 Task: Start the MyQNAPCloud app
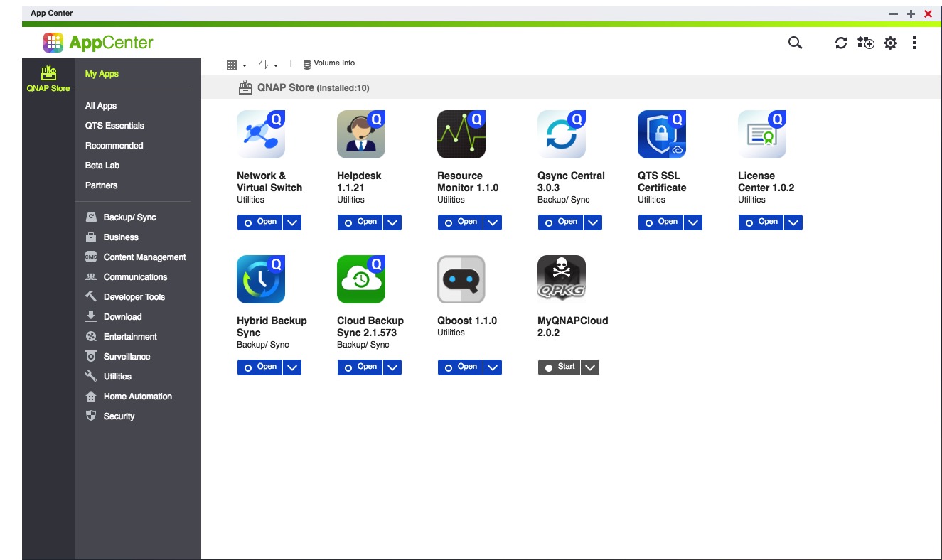point(559,367)
